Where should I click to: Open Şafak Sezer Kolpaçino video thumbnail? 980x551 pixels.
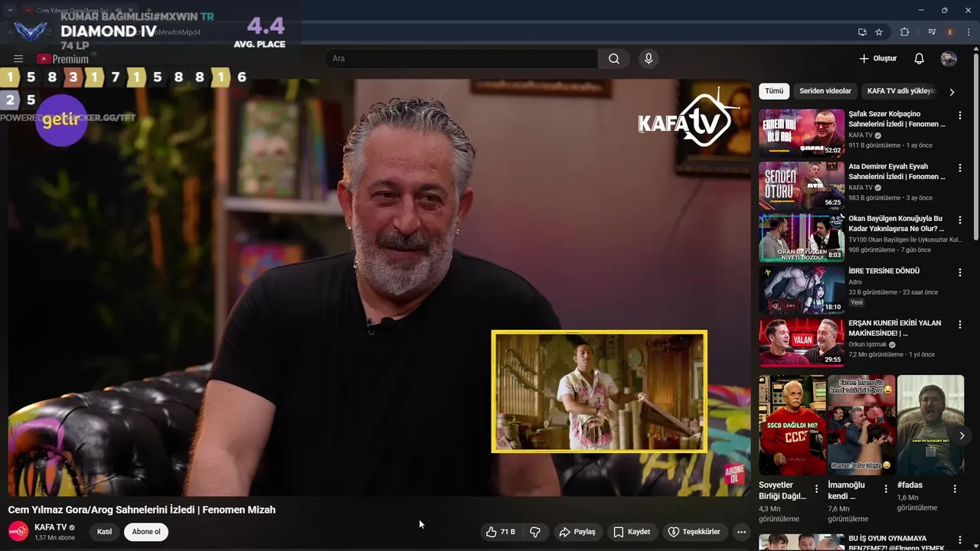(802, 132)
